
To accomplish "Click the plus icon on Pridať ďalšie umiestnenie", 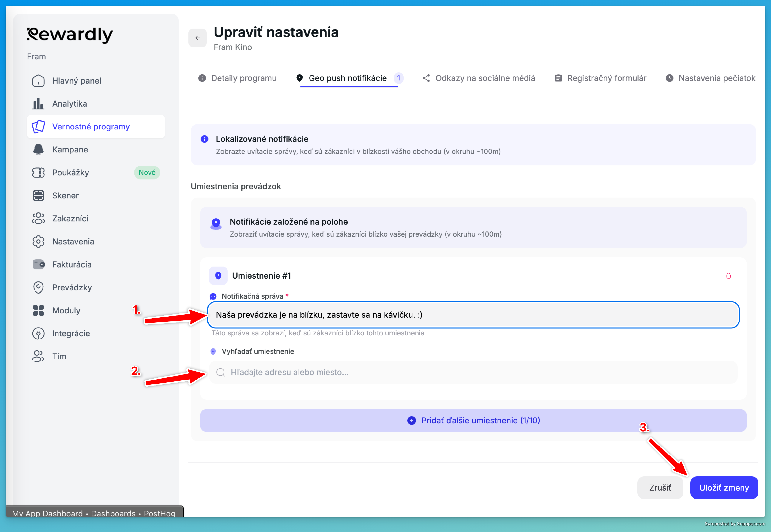I will coord(412,421).
